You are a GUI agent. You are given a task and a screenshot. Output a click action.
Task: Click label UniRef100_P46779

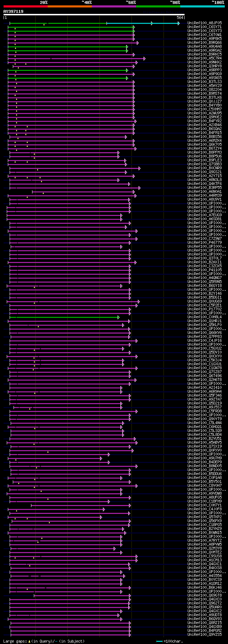pos(204,243)
